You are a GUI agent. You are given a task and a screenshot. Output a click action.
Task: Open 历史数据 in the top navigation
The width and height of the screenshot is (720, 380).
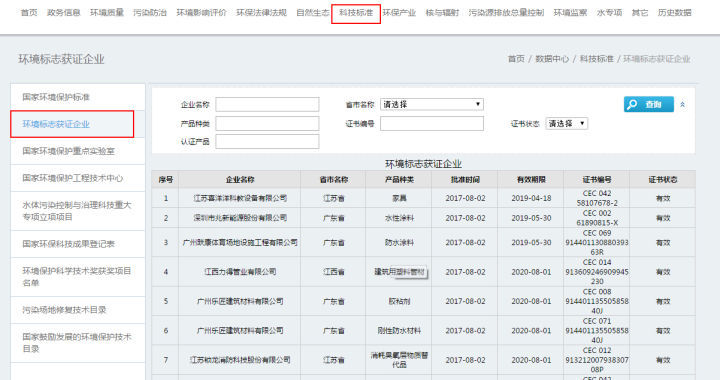[x=675, y=13]
